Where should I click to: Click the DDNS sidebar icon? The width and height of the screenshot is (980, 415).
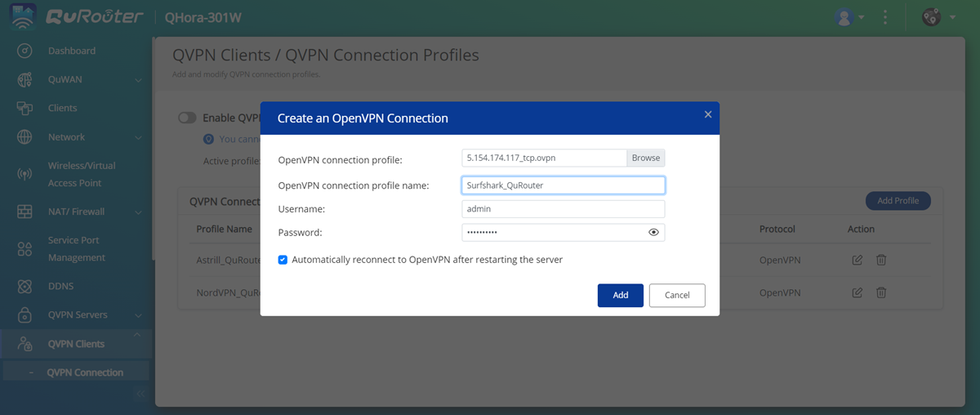24,286
